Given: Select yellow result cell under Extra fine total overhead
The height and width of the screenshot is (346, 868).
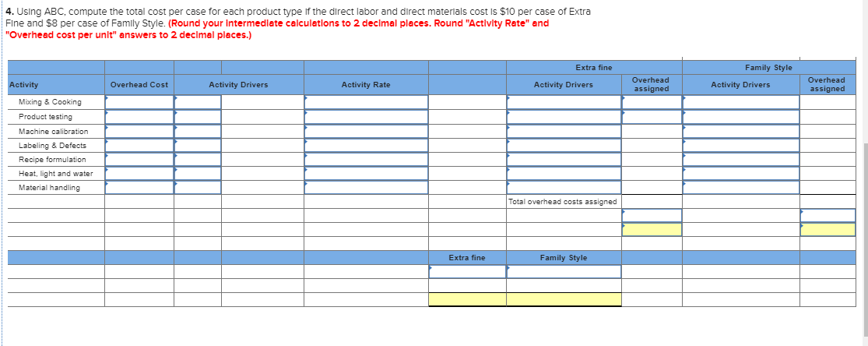Looking at the screenshot, I should [x=652, y=230].
